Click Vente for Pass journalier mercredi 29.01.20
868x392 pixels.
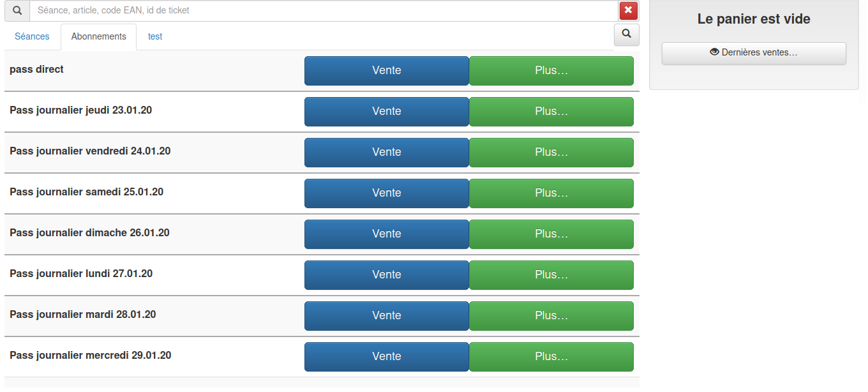[x=387, y=357]
